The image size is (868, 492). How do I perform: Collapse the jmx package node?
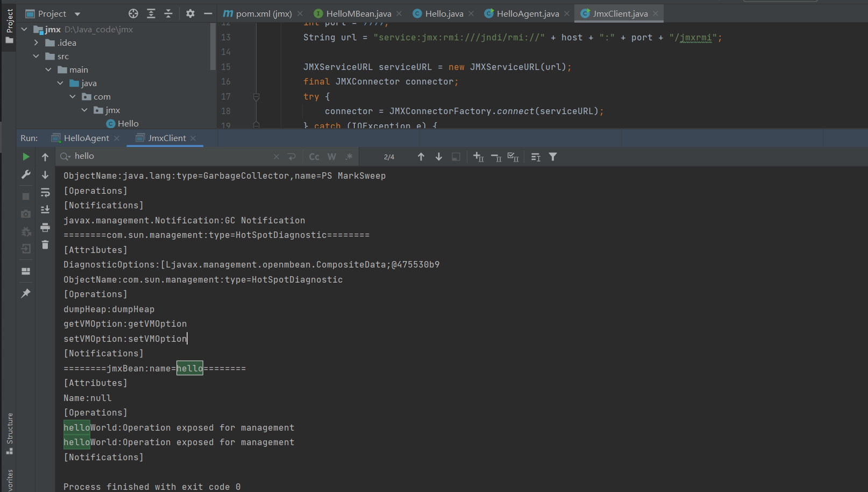[84, 110]
